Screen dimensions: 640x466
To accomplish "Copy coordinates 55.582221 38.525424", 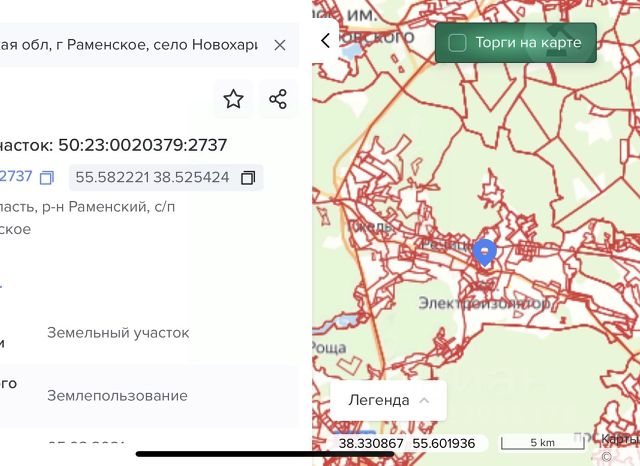I will (248, 178).
